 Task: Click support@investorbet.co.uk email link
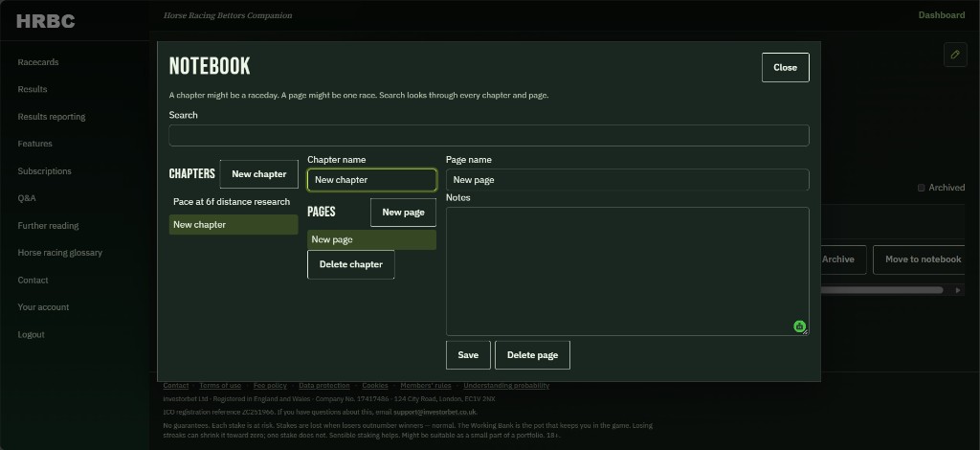click(434, 412)
